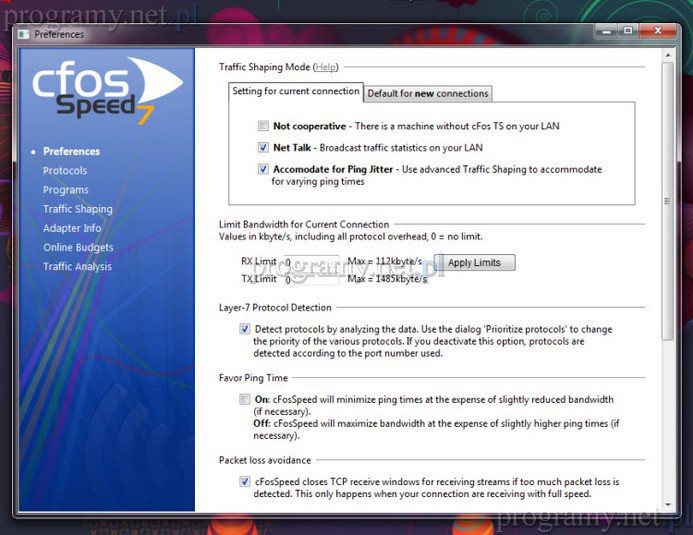
Task: Click the vertical scrollbar on the right
Action: coord(669,200)
